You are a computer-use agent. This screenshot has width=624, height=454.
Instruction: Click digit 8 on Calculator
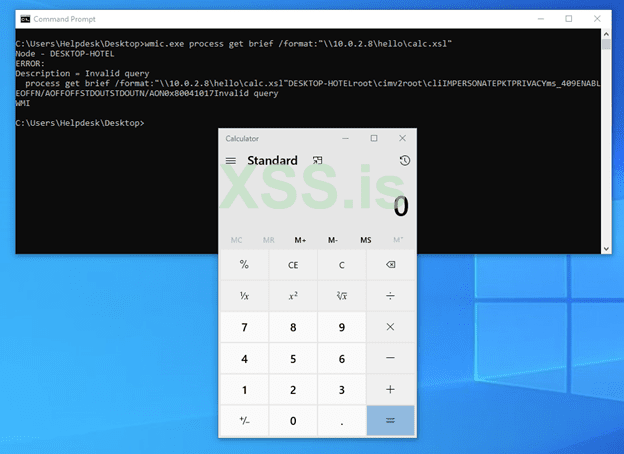[293, 327]
